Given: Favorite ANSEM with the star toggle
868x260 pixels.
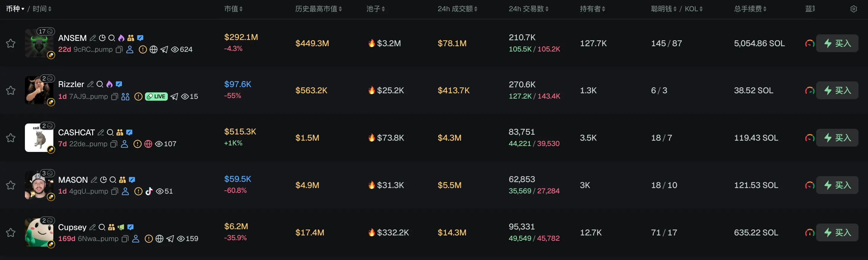Looking at the screenshot, I should [x=11, y=44].
